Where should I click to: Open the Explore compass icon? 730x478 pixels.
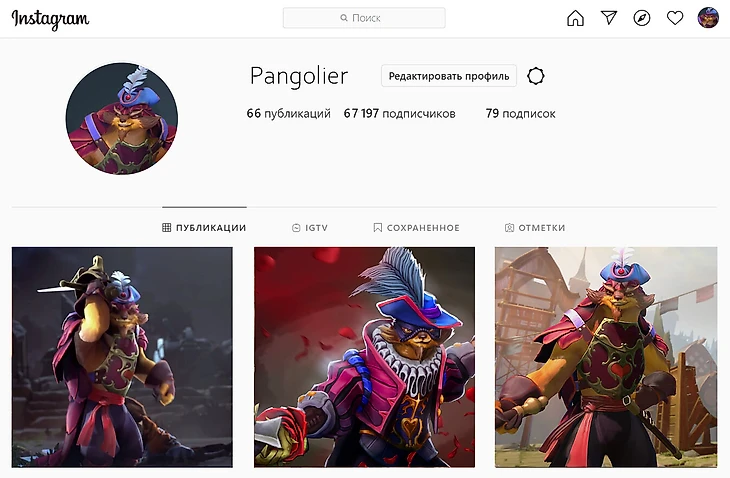[642, 18]
